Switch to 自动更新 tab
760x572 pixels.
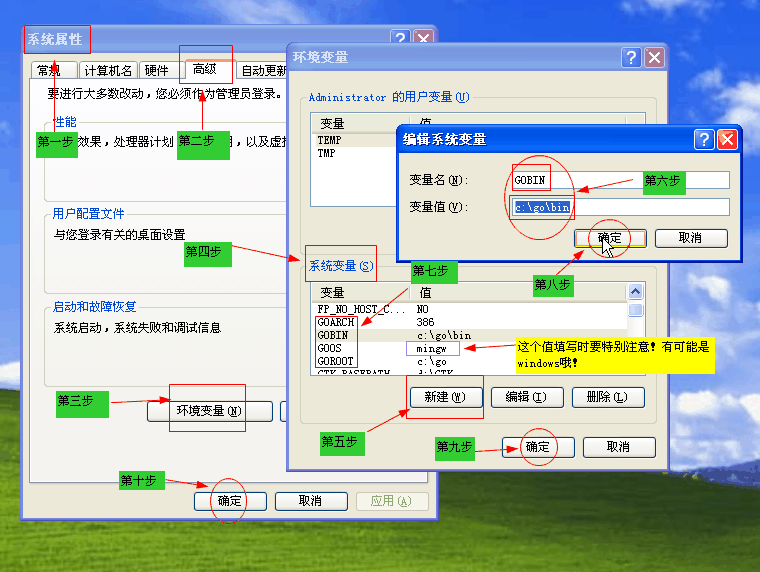pyautogui.click(x=263, y=70)
